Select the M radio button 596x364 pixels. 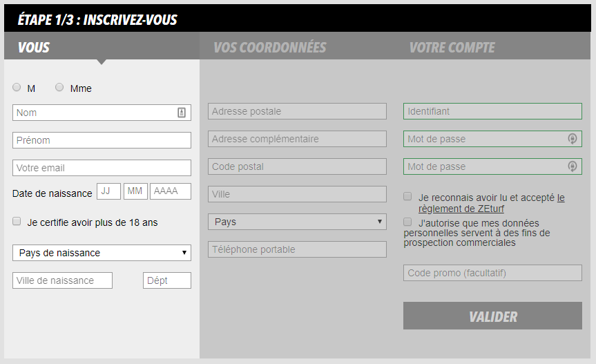tap(17, 88)
